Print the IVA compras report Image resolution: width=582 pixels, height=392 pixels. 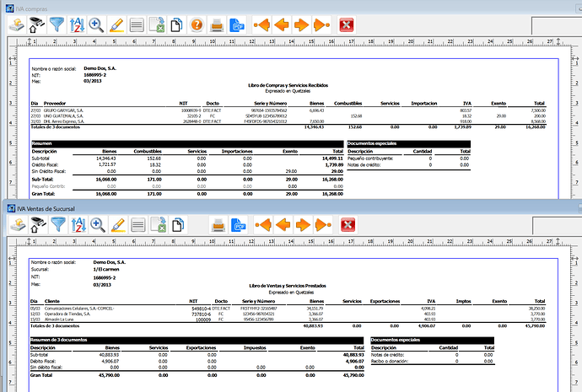(217, 25)
